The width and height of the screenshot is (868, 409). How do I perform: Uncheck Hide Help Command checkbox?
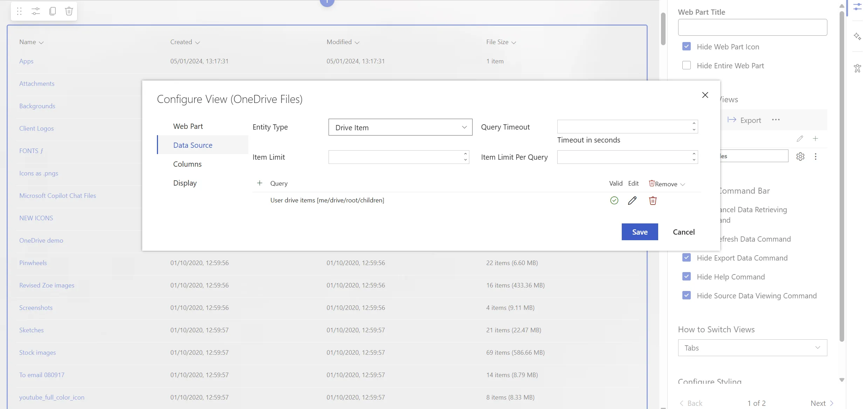[687, 277]
